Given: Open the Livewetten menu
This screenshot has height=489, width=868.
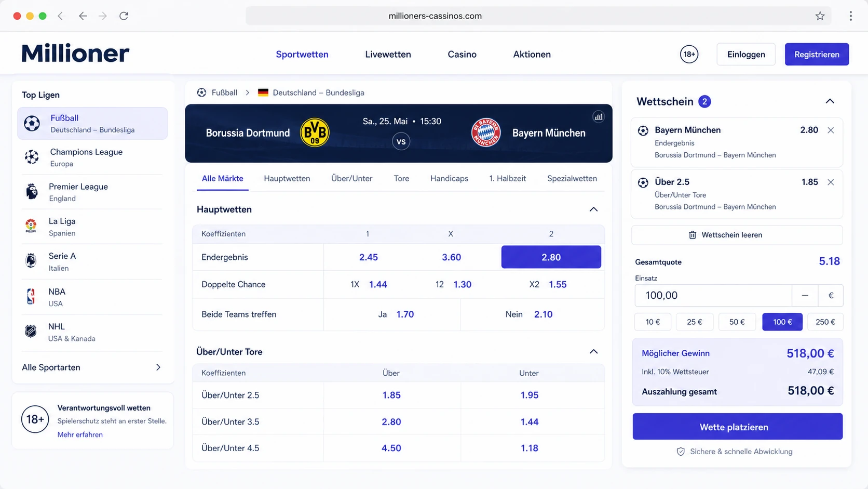Looking at the screenshot, I should pyautogui.click(x=388, y=54).
